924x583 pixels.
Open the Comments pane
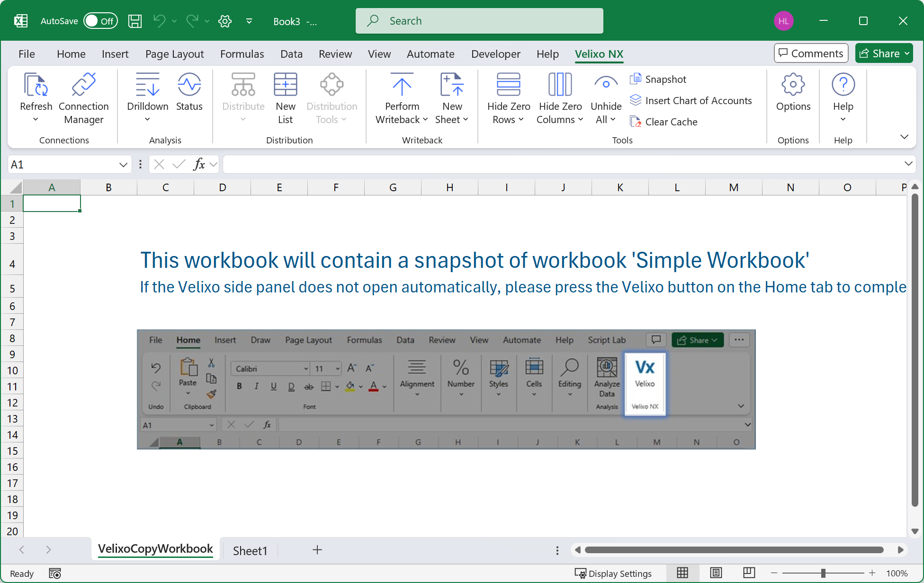click(x=811, y=53)
